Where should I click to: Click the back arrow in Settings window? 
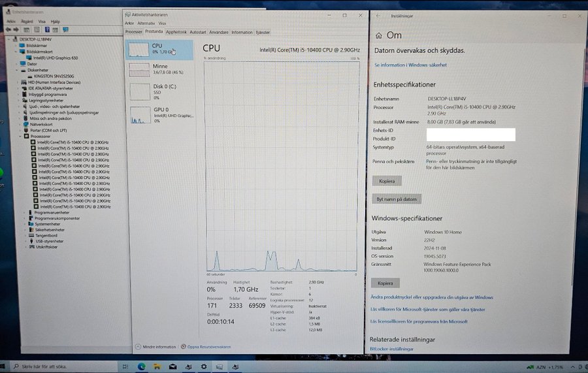click(x=378, y=15)
